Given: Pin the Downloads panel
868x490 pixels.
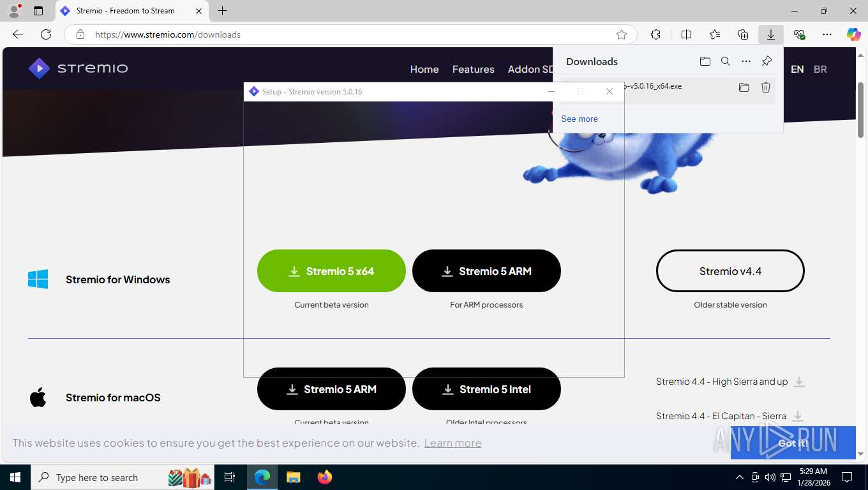Looking at the screenshot, I should pos(767,61).
